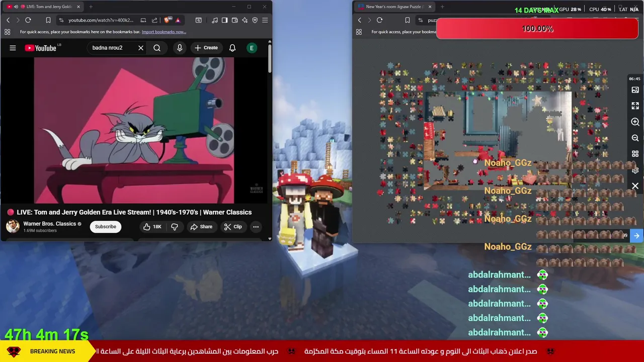The width and height of the screenshot is (644, 362).
Task: Open the YouTube guide menu
Action: tap(13, 48)
